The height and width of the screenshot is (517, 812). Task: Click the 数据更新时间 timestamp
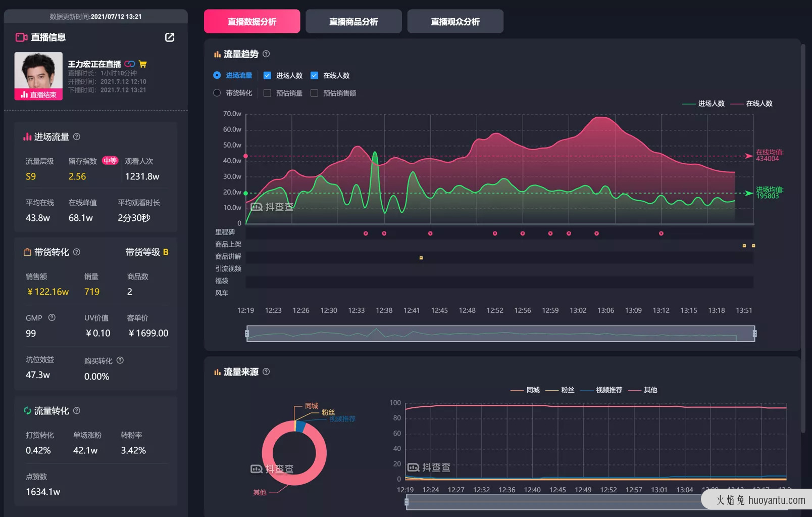[x=95, y=17]
